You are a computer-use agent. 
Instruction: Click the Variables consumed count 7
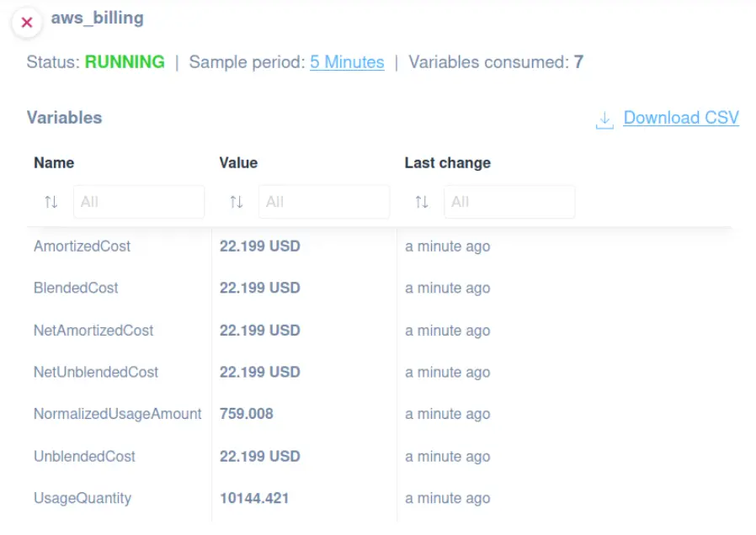[x=578, y=62]
